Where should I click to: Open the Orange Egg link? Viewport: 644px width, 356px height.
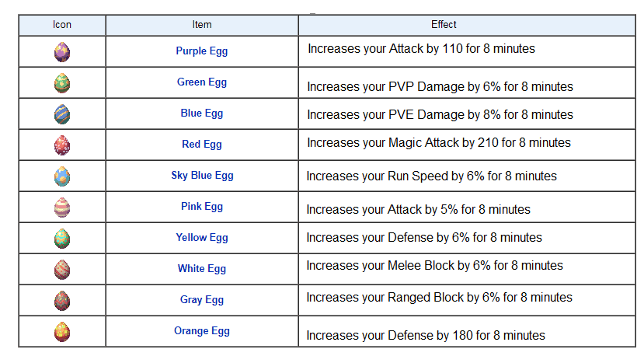click(x=202, y=331)
